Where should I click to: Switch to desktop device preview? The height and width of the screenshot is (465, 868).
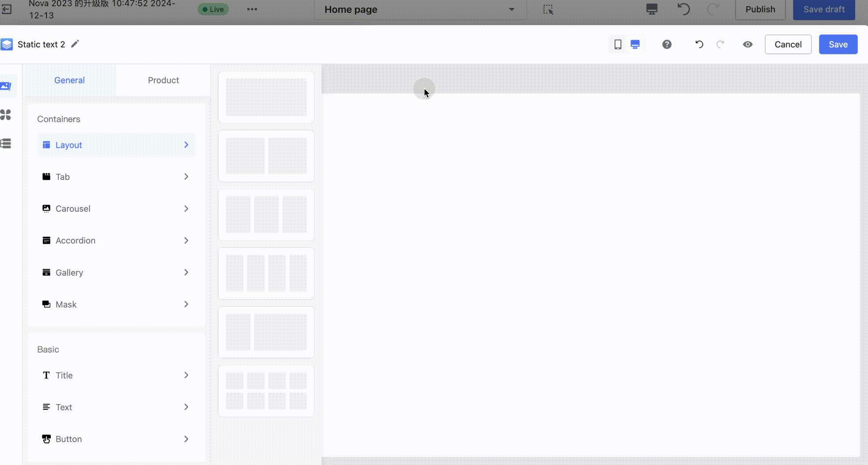[635, 45]
